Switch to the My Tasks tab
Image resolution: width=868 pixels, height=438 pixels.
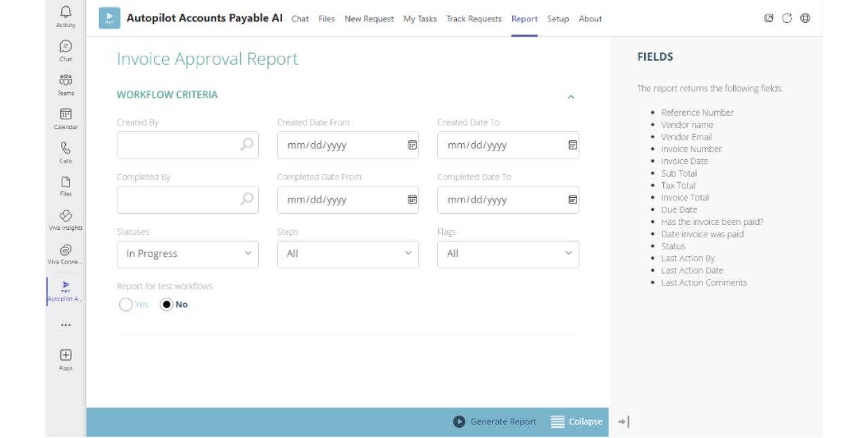tap(420, 19)
